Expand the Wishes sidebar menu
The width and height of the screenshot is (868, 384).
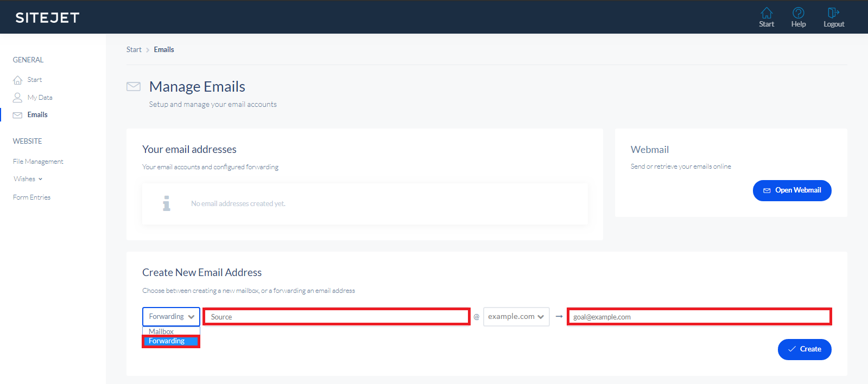pos(28,179)
